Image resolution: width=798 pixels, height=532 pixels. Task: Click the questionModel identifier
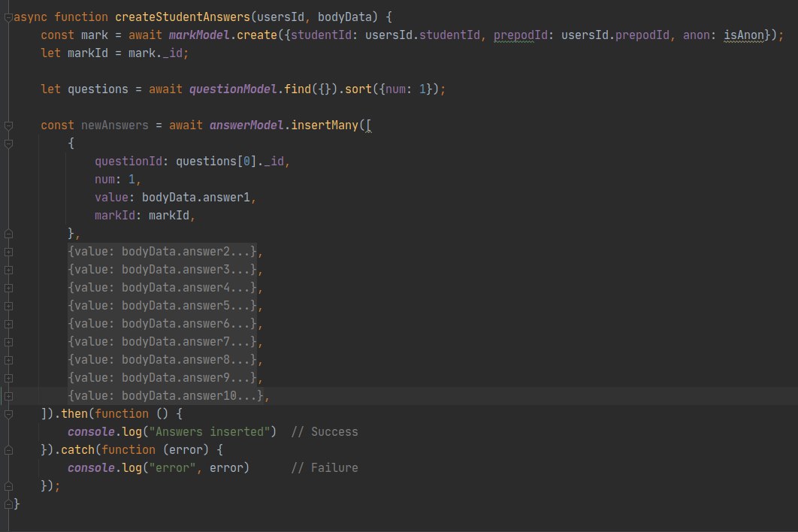pos(233,89)
